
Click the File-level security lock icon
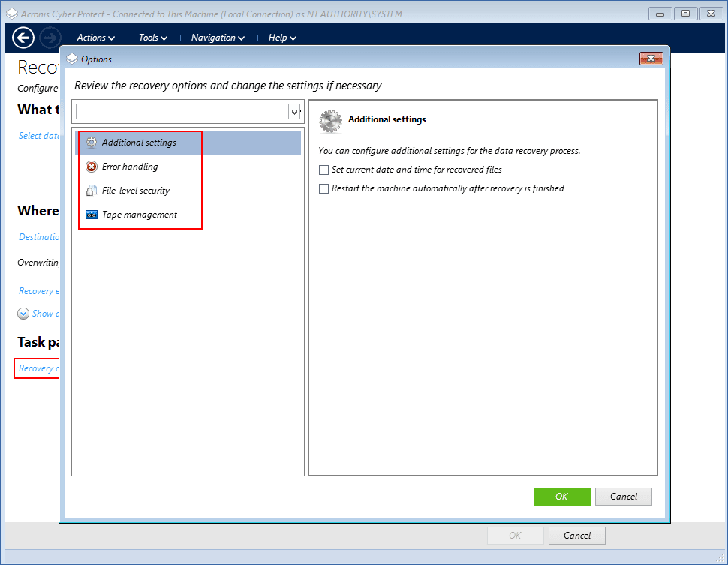coord(92,191)
